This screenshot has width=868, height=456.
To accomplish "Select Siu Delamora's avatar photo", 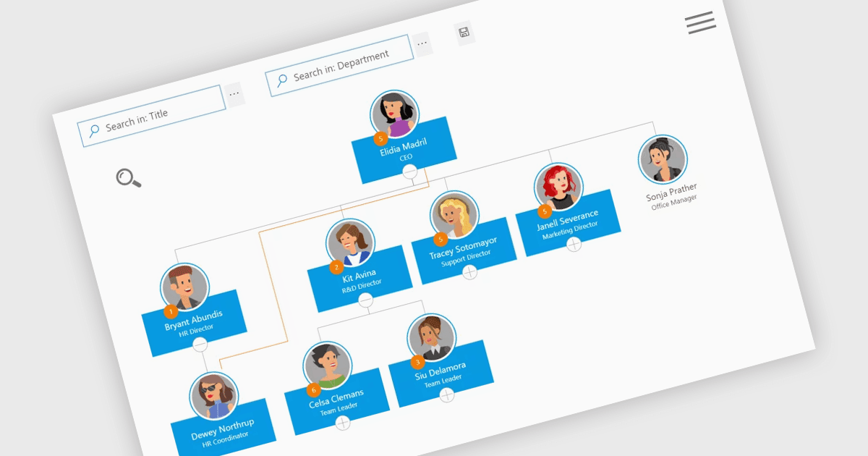I will [432, 338].
